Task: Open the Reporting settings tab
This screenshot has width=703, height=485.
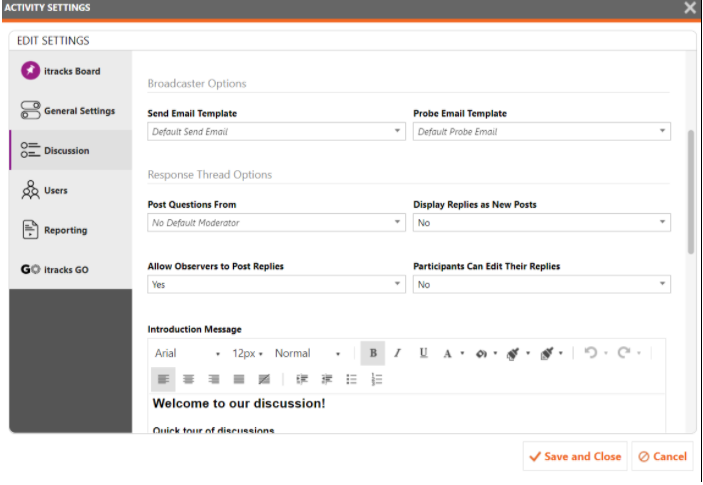Action: (71, 230)
